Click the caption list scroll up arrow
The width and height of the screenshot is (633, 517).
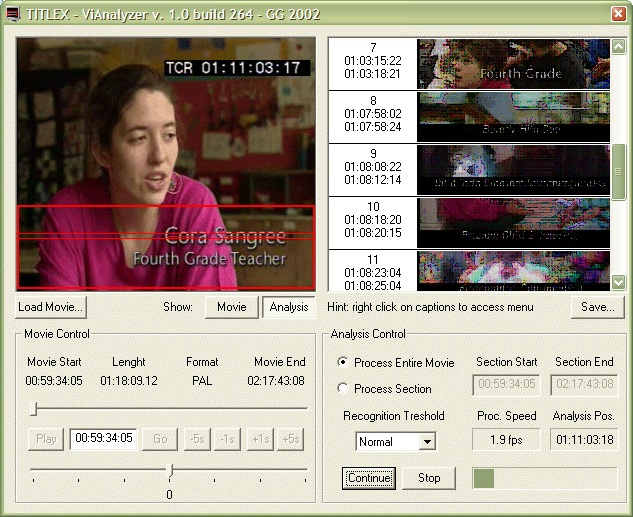[x=618, y=46]
